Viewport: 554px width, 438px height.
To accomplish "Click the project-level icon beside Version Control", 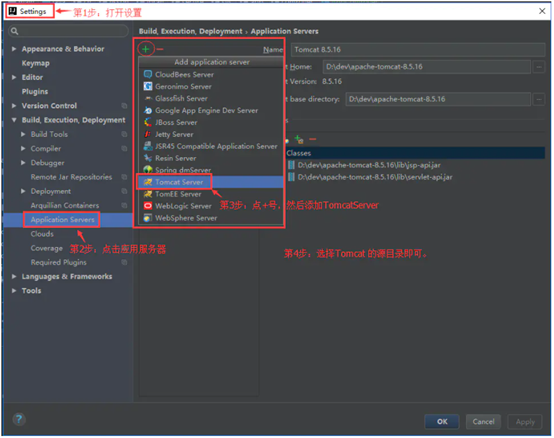I will tap(124, 106).
